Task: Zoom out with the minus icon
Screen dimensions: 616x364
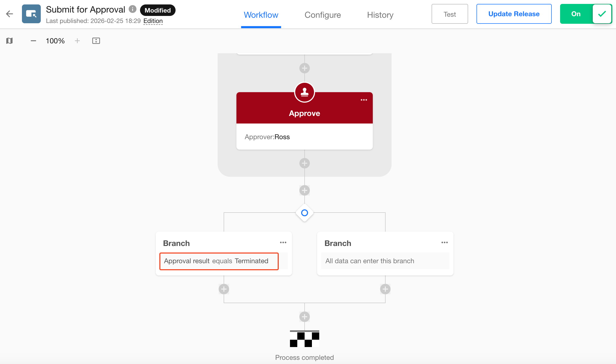Action: coord(33,41)
